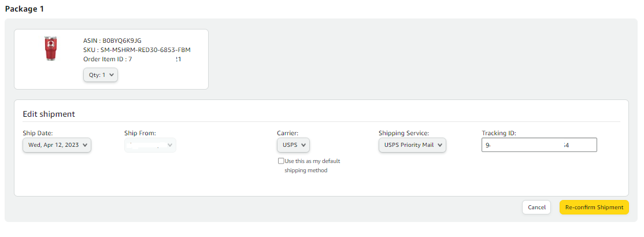Expand the Ship Date dropdown

57,145
